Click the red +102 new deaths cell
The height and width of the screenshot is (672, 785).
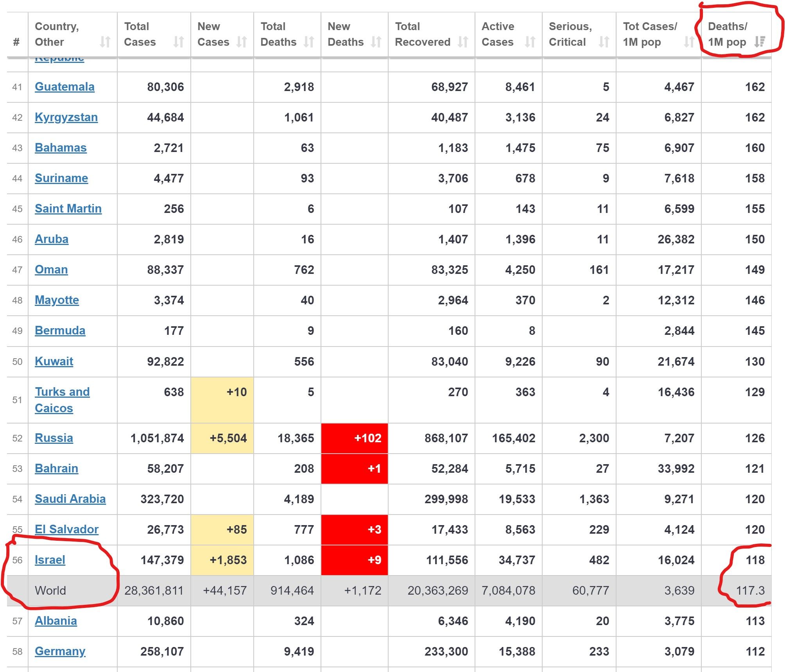[355, 438]
